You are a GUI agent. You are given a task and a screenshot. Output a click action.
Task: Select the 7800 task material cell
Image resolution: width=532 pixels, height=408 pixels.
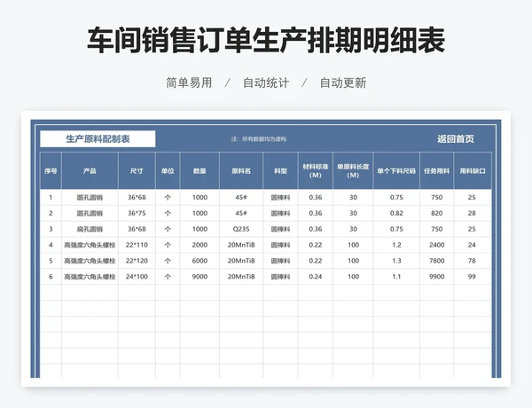436,261
